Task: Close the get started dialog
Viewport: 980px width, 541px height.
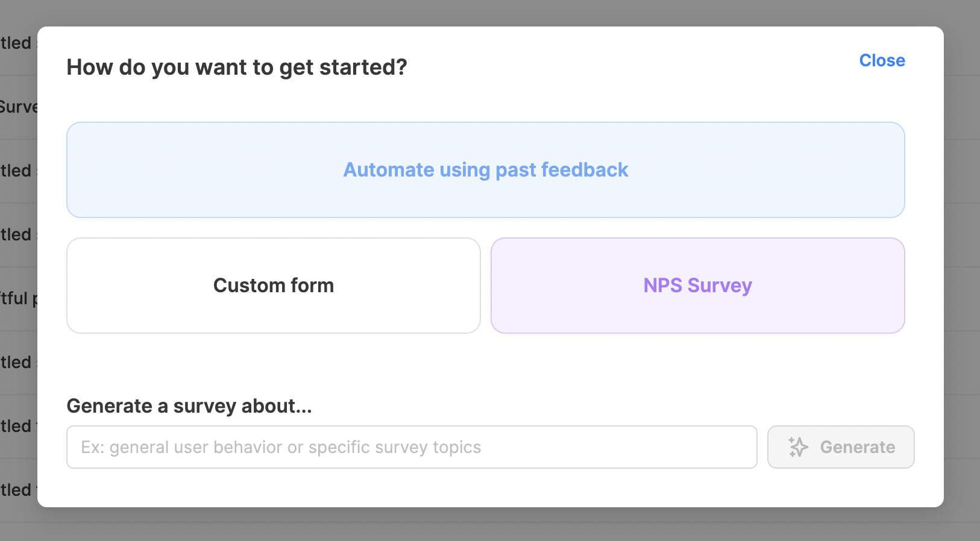Action: tap(882, 60)
